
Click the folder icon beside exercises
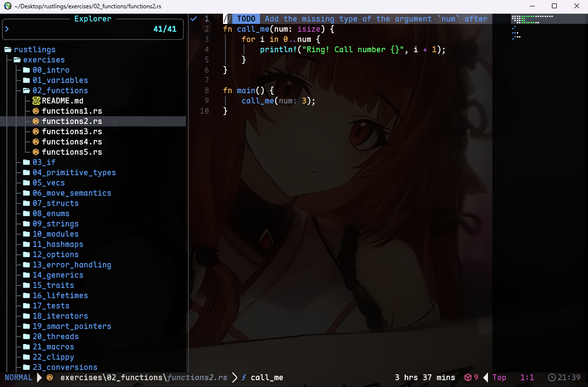coord(17,60)
